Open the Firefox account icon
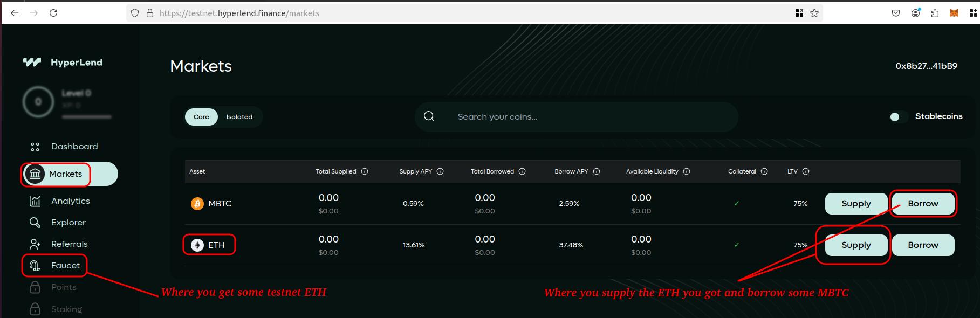Image resolution: width=980 pixels, height=318 pixels. (x=916, y=13)
